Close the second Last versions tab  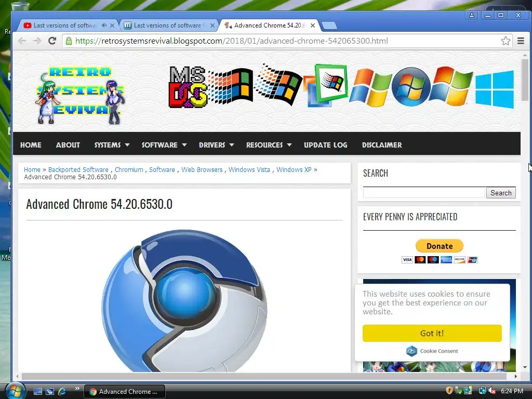[x=212, y=25]
